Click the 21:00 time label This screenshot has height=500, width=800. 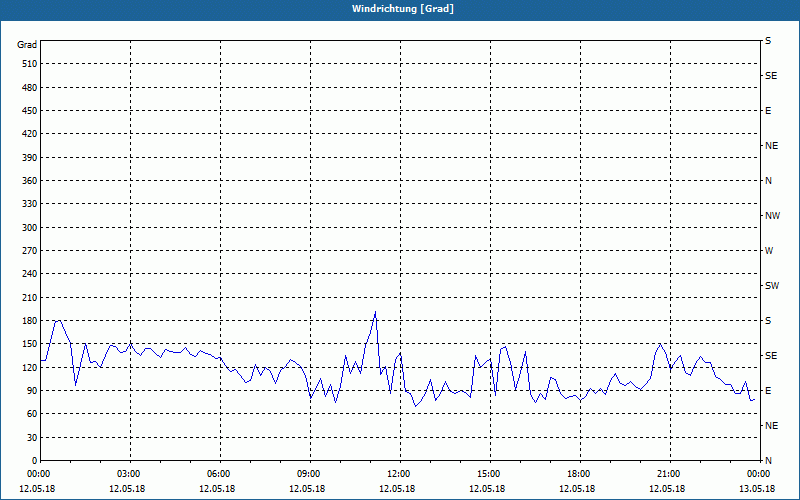tap(670, 474)
